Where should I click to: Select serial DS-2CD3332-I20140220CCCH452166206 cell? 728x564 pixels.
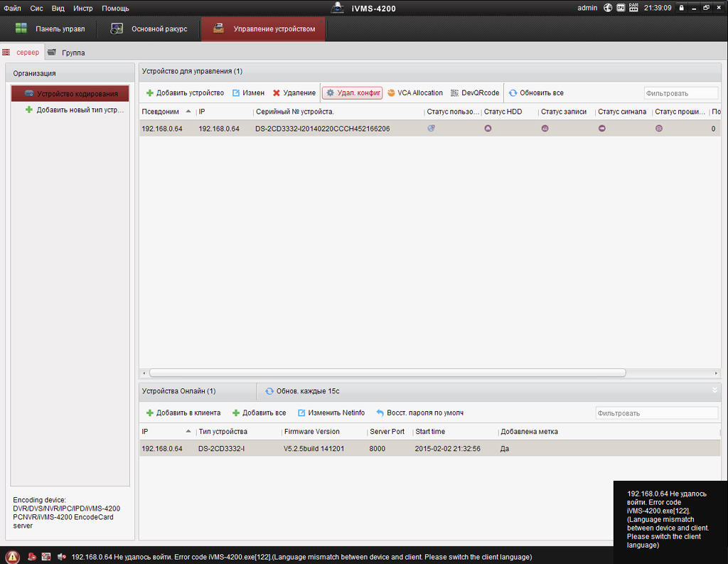click(x=323, y=129)
